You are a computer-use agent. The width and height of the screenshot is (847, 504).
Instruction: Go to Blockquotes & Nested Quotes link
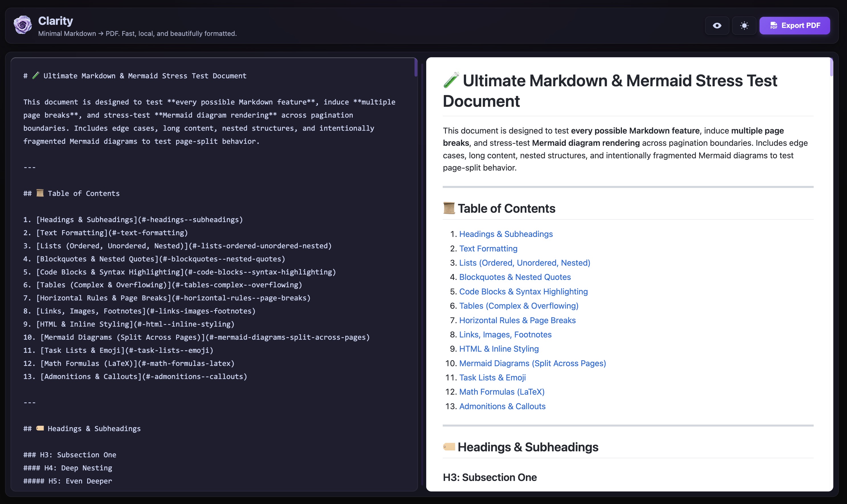click(515, 277)
